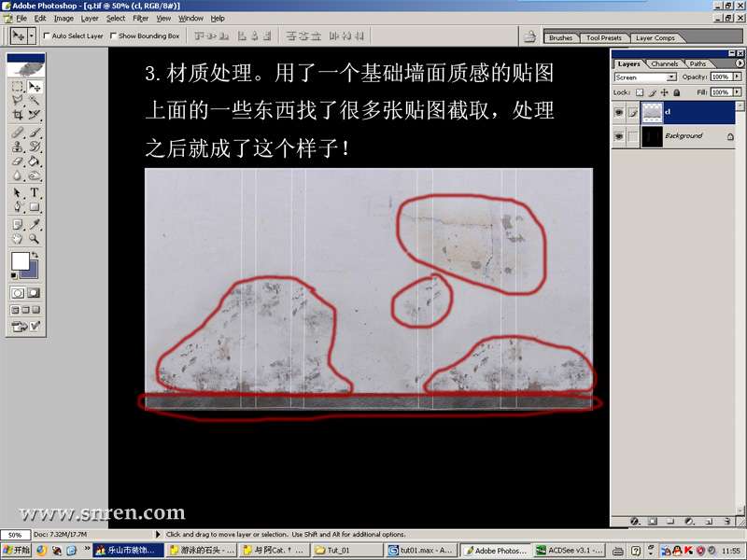The image size is (747, 560).
Task: Select the Type tool
Action: (35, 193)
